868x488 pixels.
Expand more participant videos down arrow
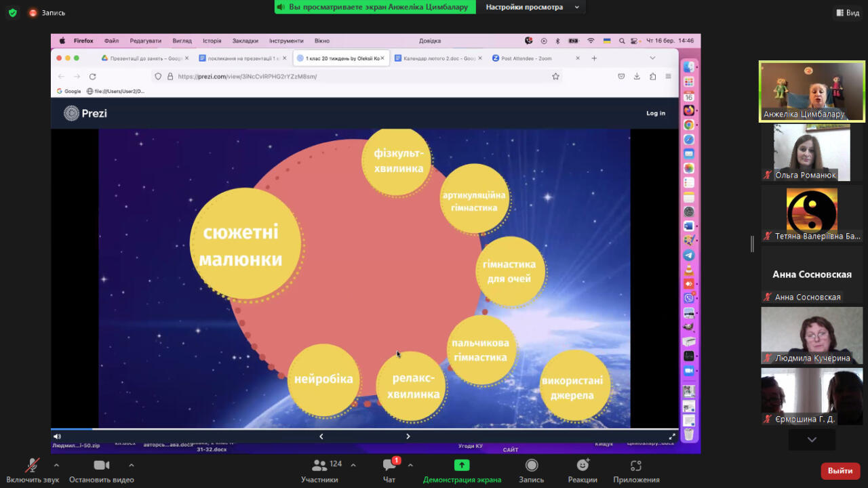[x=812, y=439]
